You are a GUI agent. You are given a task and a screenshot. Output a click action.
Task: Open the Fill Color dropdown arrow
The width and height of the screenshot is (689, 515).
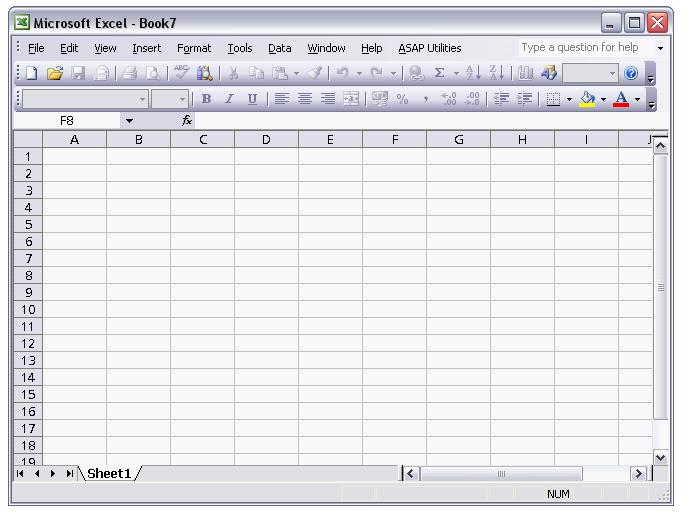coord(603,99)
